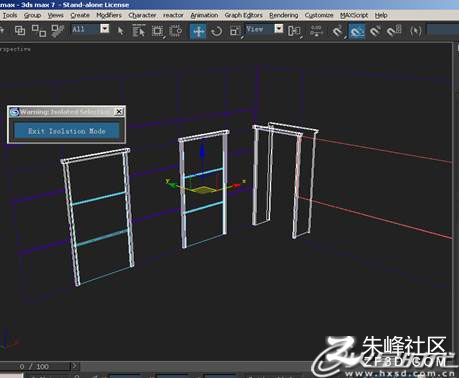Pick the Rectangular Selection Region tool
The image size is (459, 378).
pos(157,31)
